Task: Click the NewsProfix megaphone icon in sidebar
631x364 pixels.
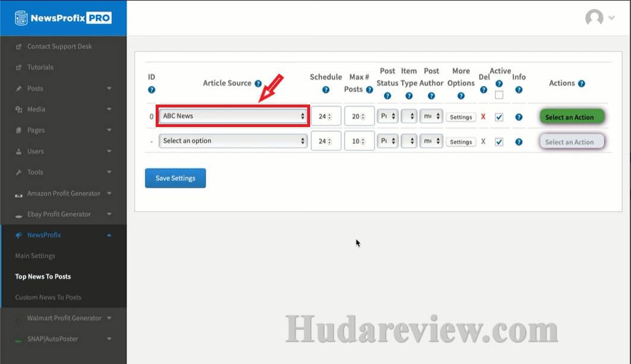Action: pyautogui.click(x=18, y=235)
